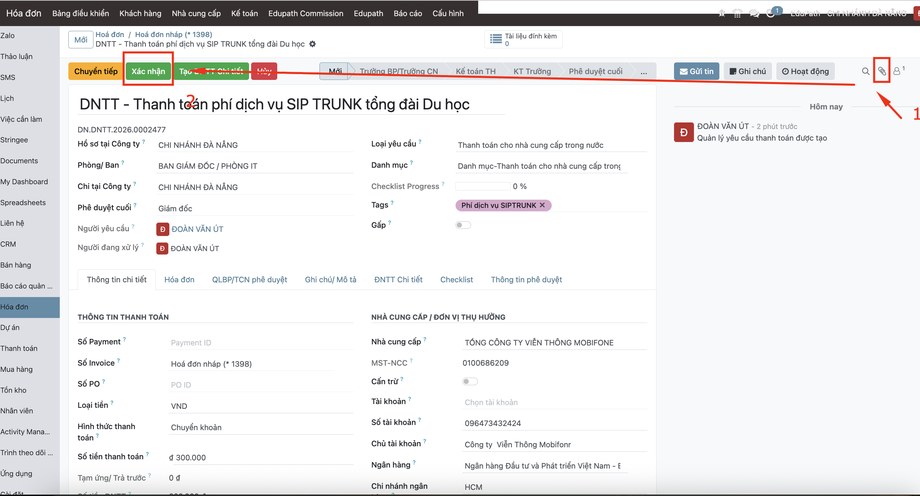The height and width of the screenshot is (496, 920).
Task: Open the Tài khoản Chọn tài khoản selector
Action: 554,403
